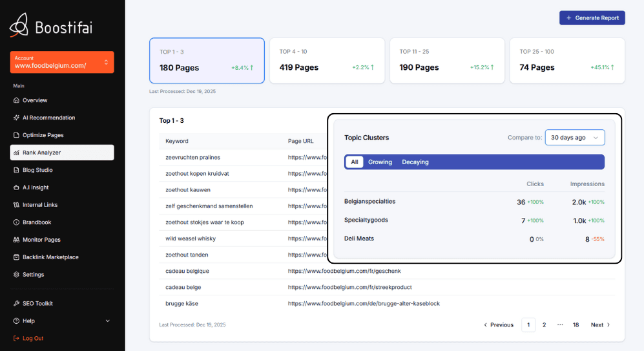Click the Blog Studio file icon
Image resolution: width=644 pixels, height=351 pixels.
(16, 170)
